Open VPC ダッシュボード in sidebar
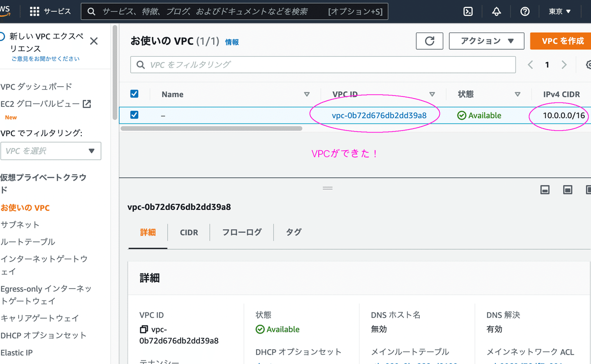The width and height of the screenshot is (591, 364). 36,86
